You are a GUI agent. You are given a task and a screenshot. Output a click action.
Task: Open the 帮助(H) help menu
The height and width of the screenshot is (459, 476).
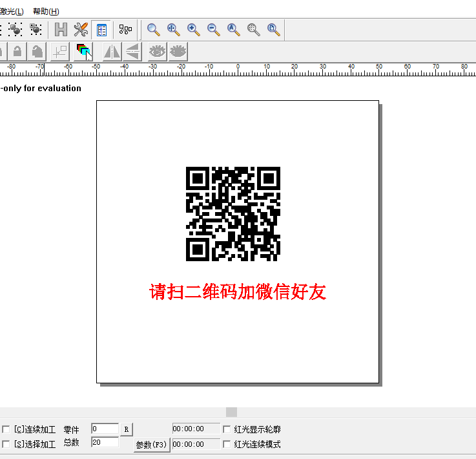tap(46, 12)
